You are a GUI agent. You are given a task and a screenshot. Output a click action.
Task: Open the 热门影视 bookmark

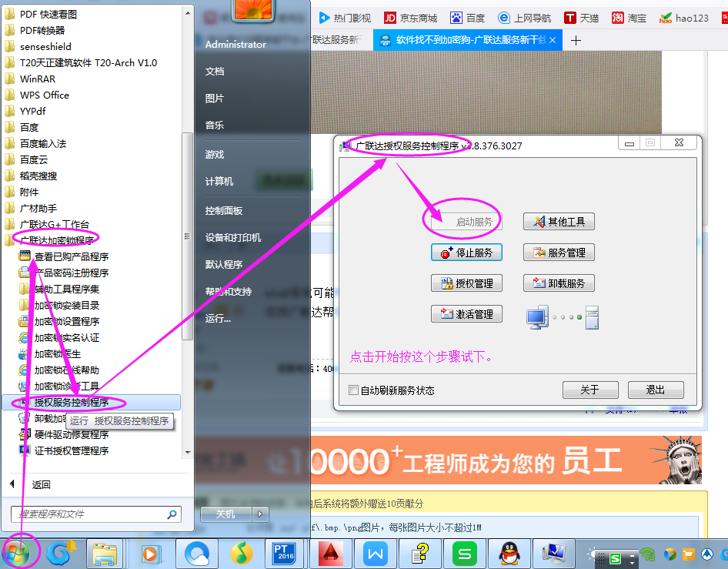(345, 18)
